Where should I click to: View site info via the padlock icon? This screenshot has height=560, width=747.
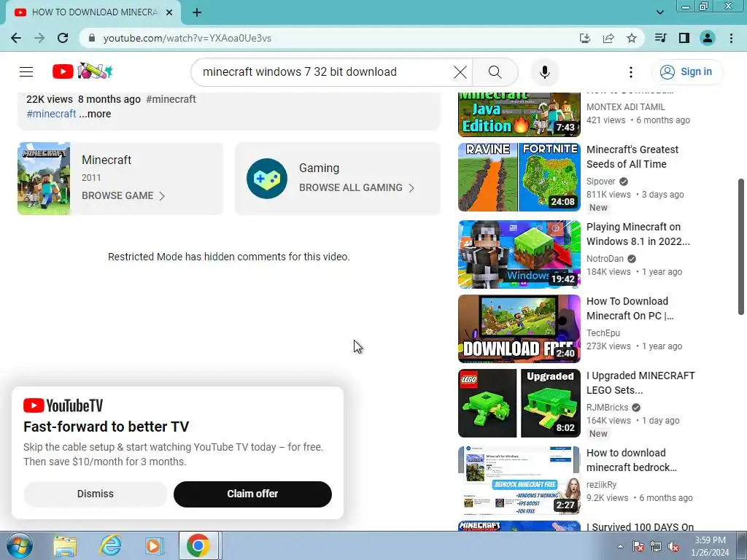pos(92,38)
